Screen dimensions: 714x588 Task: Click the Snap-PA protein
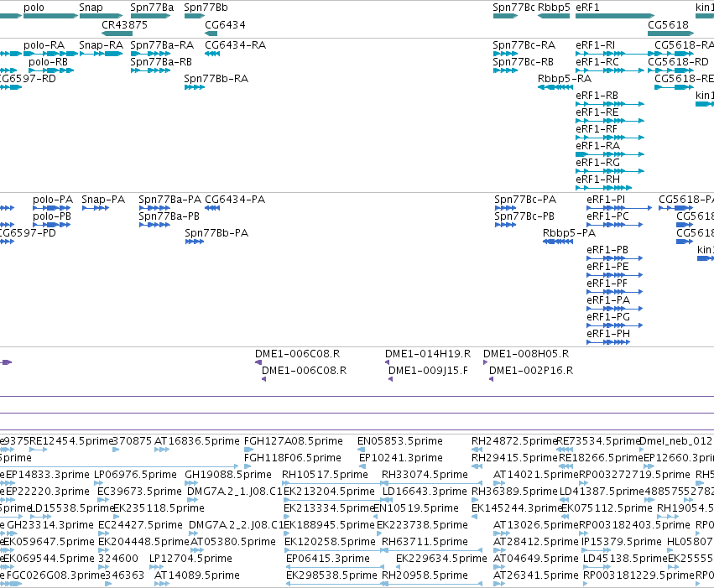(x=96, y=208)
